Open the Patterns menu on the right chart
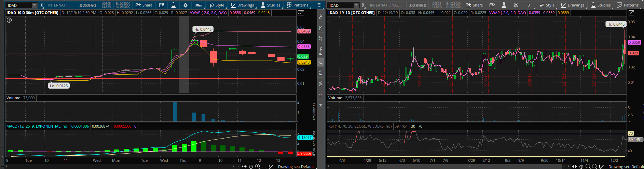The image size is (644, 169). coord(628,5)
